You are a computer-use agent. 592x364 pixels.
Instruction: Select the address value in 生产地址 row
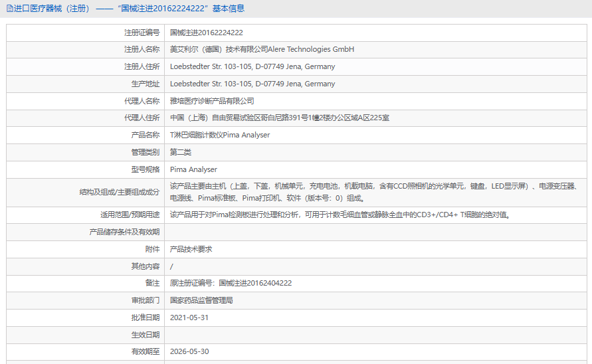[x=252, y=84]
